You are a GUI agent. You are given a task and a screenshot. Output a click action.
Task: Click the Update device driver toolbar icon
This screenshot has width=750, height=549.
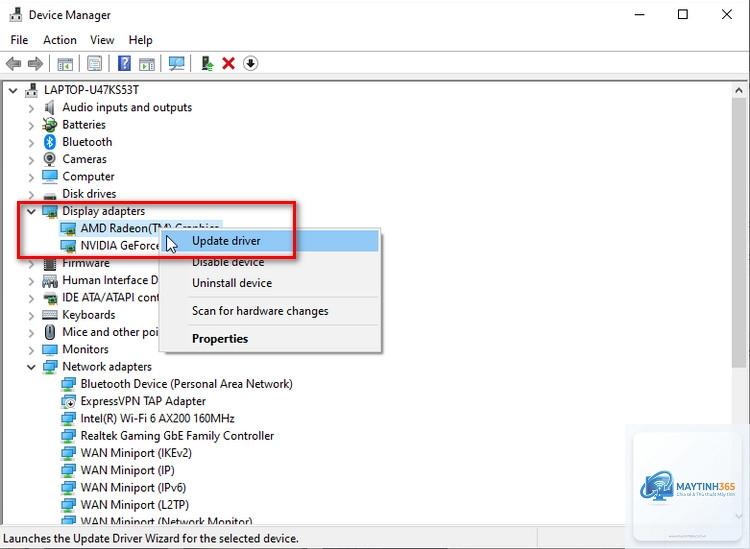pos(207,63)
